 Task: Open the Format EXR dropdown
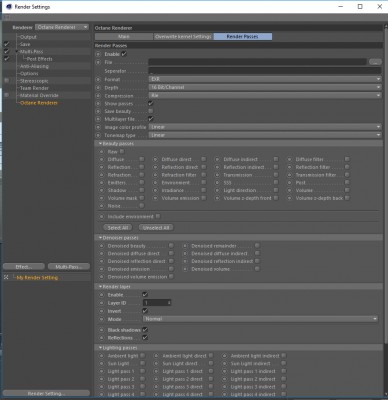coord(265,79)
